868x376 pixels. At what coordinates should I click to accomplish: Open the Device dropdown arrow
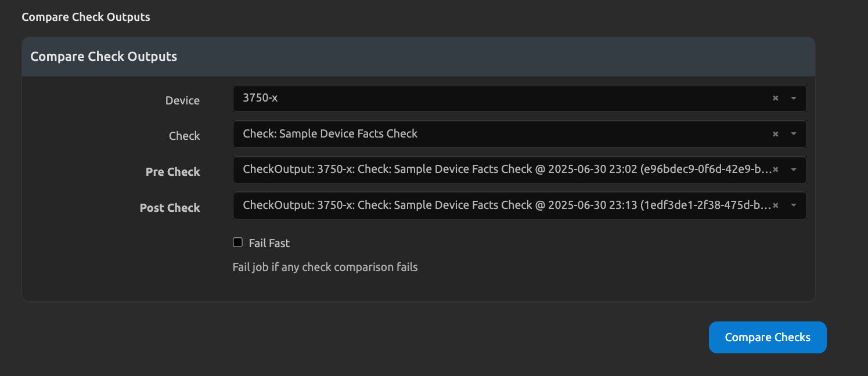click(794, 99)
